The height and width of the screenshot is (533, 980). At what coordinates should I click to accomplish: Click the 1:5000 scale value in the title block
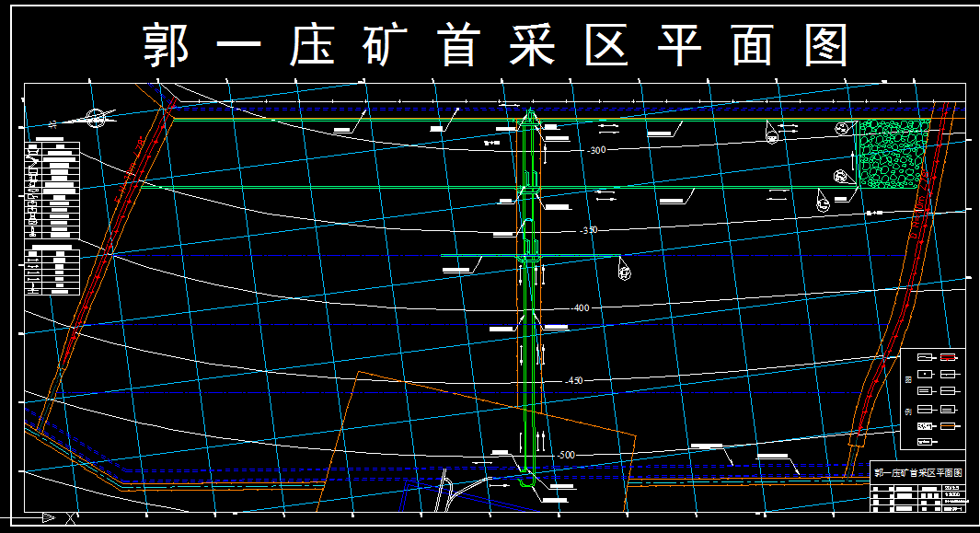[953, 495]
